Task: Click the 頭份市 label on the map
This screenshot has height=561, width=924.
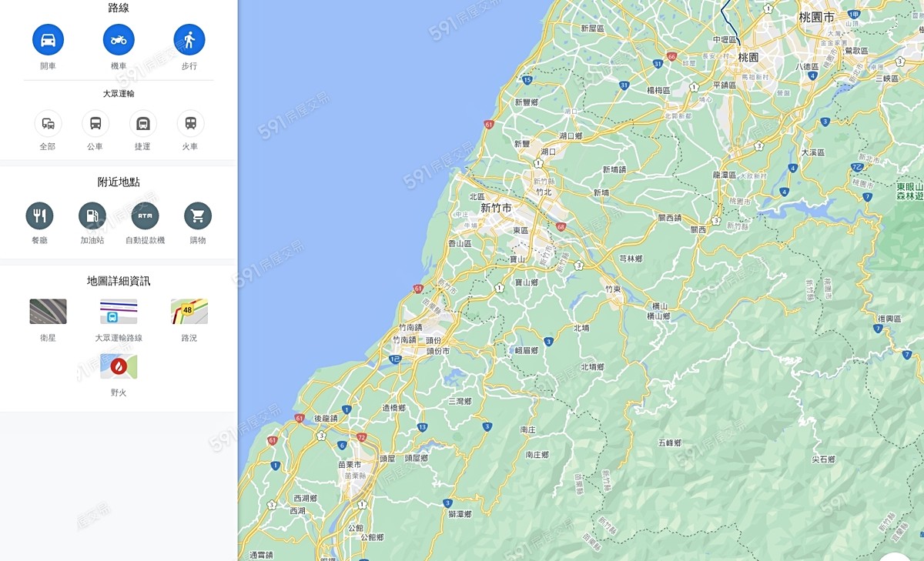Action: [438, 351]
